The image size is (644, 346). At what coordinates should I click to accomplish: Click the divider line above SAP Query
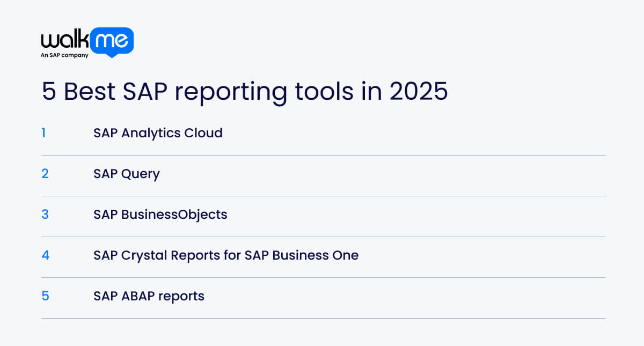click(x=322, y=153)
